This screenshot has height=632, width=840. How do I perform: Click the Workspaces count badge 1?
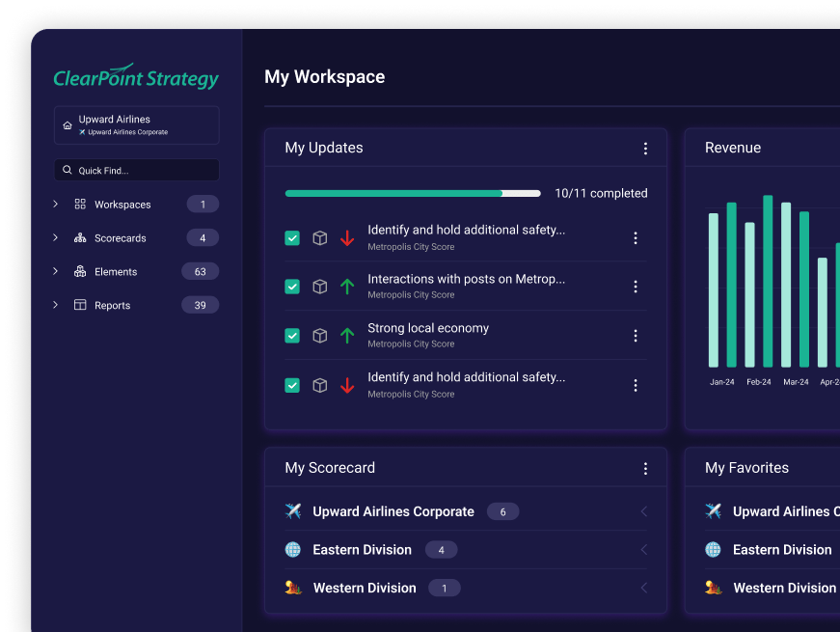click(x=203, y=205)
